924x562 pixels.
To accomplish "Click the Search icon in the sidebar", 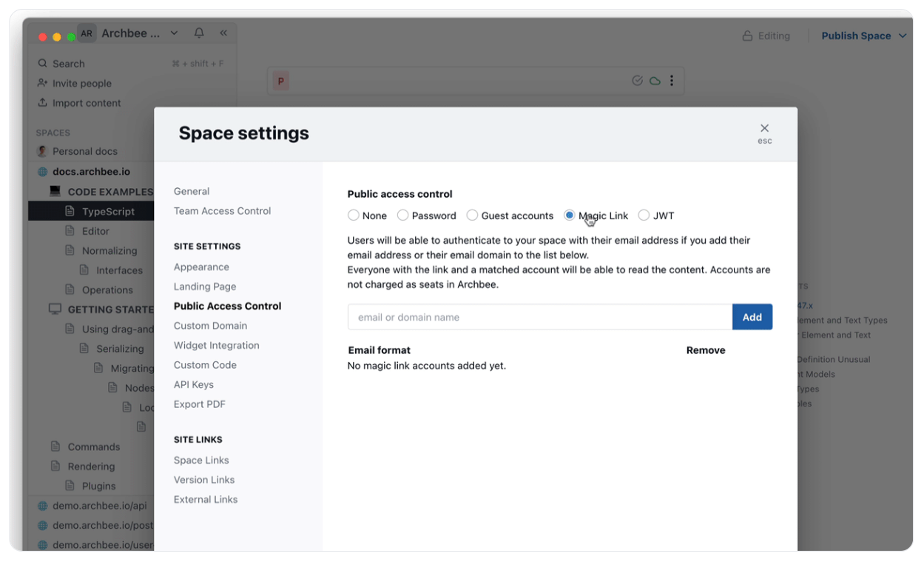I will (43, 63).
